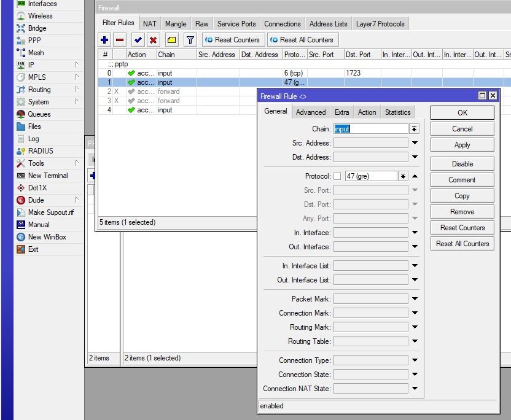The width and height of the screenshot is (511, 420).
Task: Expand the Packet Mark field
Action: click(x=415, y=299)
